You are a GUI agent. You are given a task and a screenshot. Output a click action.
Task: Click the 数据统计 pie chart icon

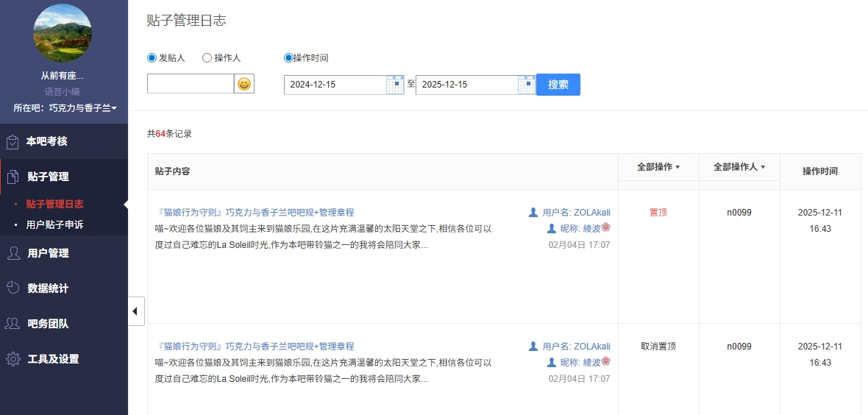tap(13, 288)
